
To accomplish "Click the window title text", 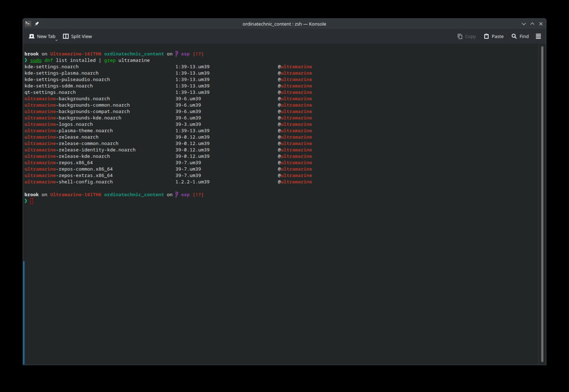I will [x=284, y=24].
